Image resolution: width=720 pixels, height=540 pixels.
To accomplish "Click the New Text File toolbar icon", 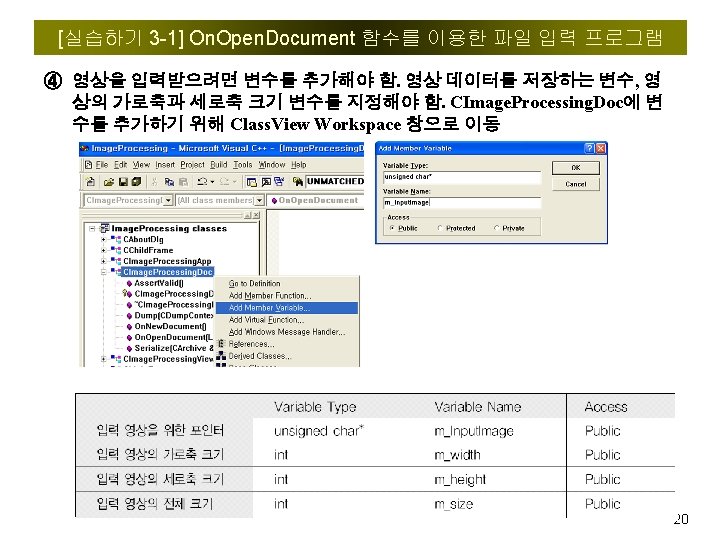I will pos(91,182).
